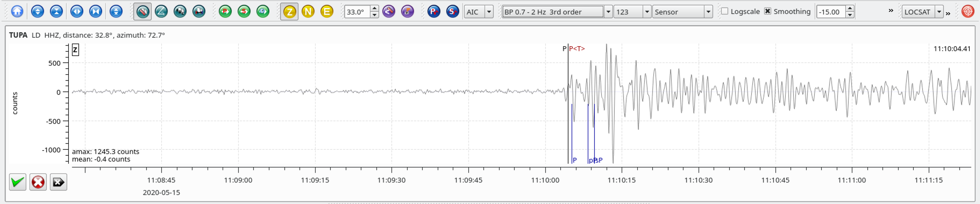This screenshot has height=204, width=980.
Task: Click the Z component label box on trace
Action: [x=75, y=50]
